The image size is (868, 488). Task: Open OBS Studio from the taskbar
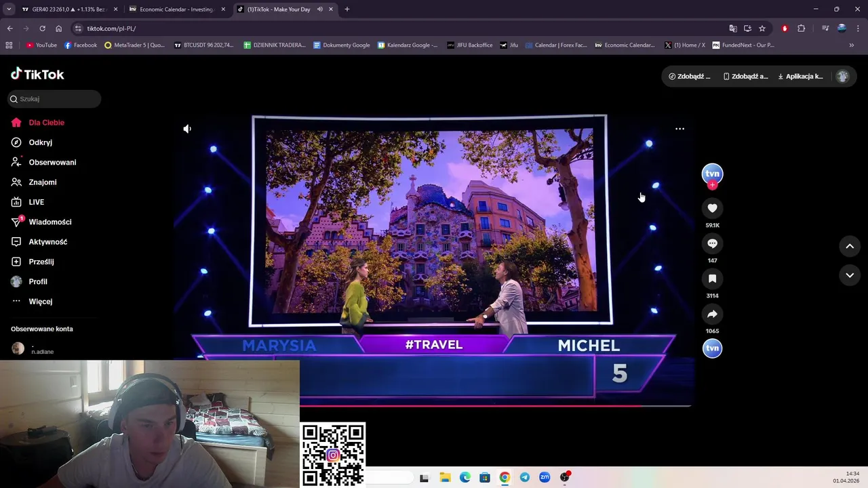coord(565,478)
